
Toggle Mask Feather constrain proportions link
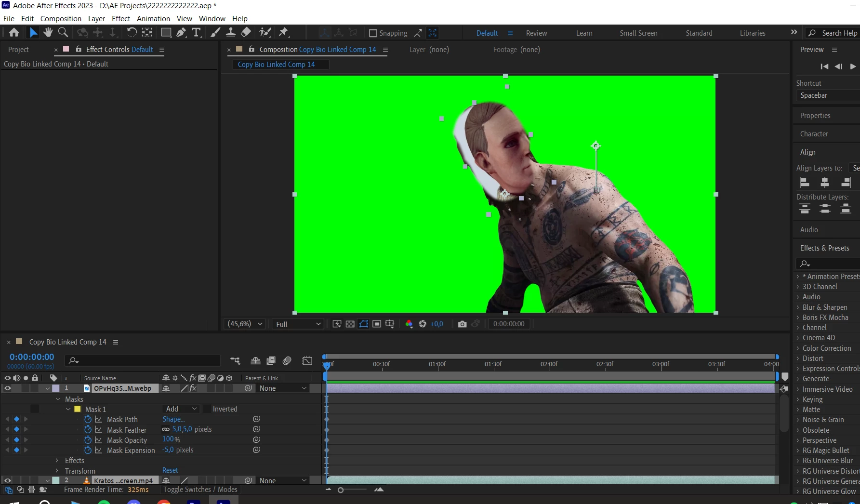(x=166, y=429)
